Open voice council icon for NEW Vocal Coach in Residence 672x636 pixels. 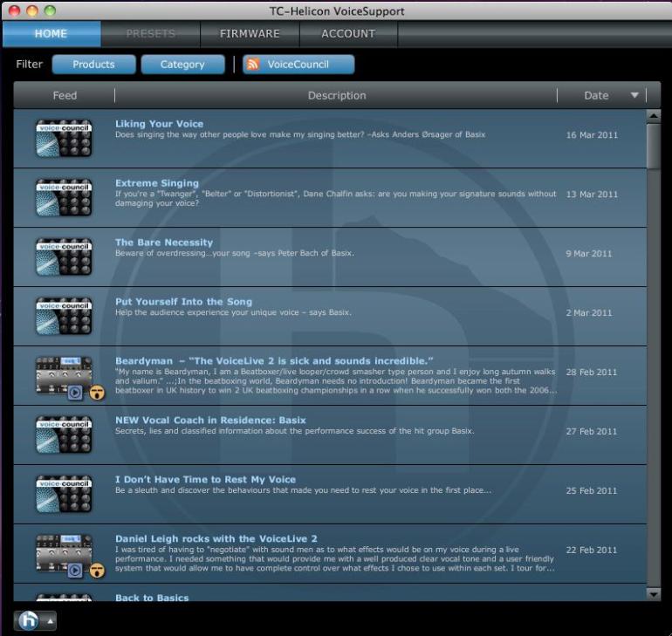tap(64, 434)
